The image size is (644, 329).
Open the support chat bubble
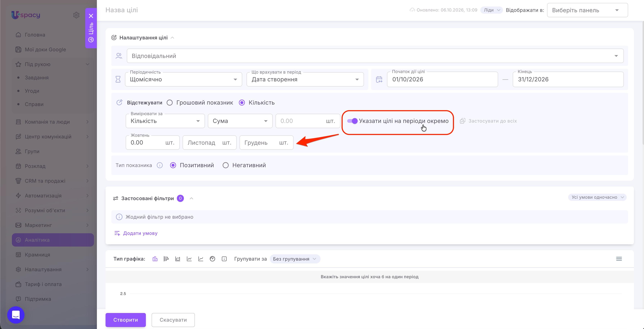tap(16, 315)
